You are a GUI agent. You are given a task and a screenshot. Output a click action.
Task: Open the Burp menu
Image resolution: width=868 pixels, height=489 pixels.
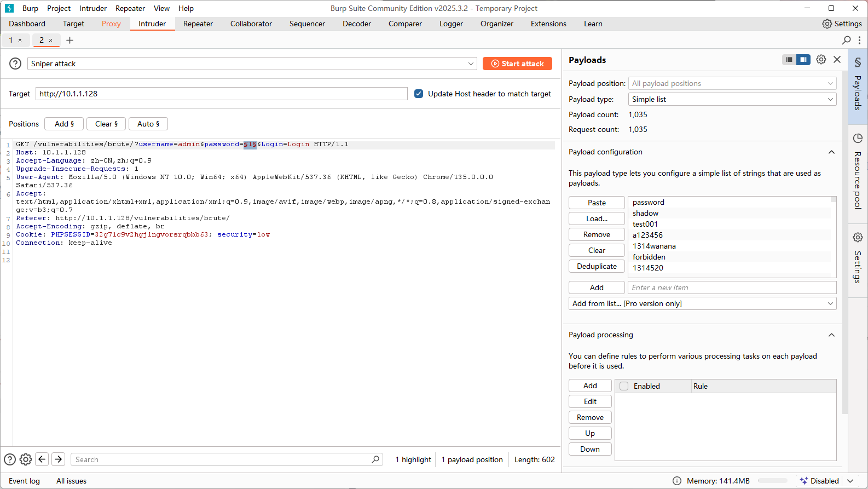coord(30,8)
